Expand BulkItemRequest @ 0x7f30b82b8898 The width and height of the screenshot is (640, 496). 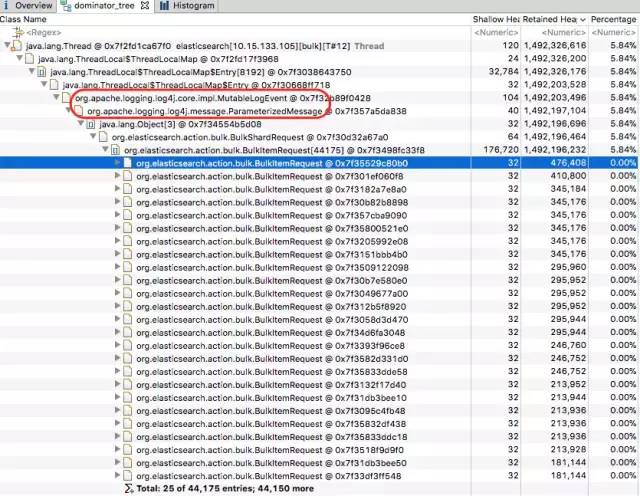point(118,202)
